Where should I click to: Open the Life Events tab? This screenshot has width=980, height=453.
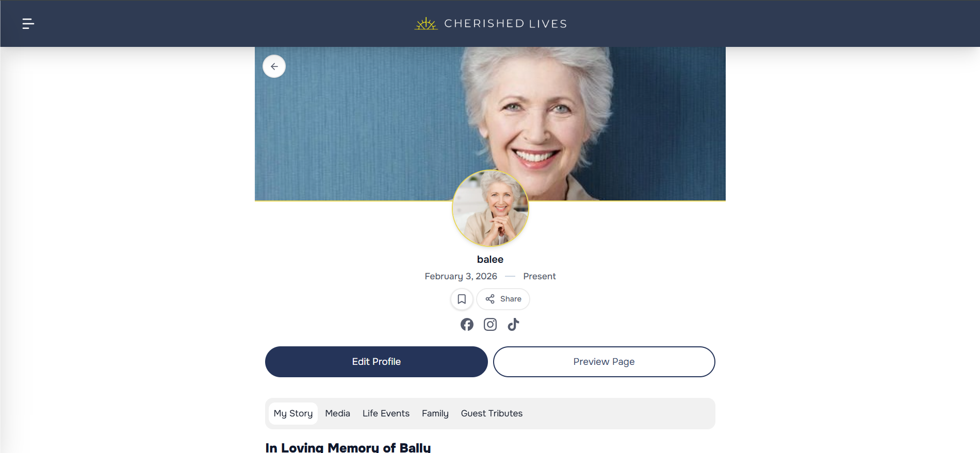pyautogui.click(x=386, y=413)
